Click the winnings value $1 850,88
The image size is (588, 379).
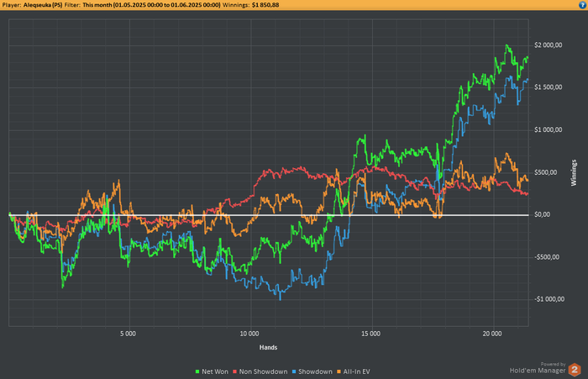tap(265, 5)
